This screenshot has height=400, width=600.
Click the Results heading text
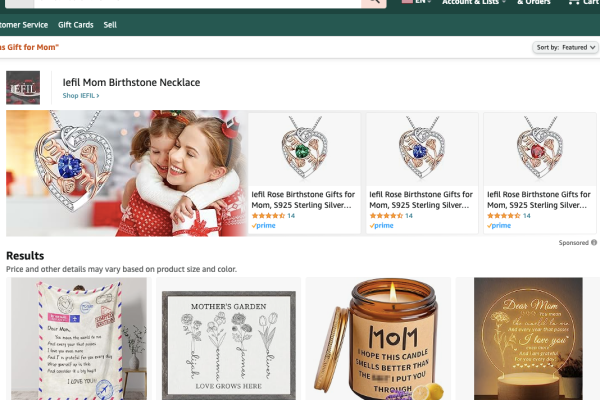[x=25, y=255]
